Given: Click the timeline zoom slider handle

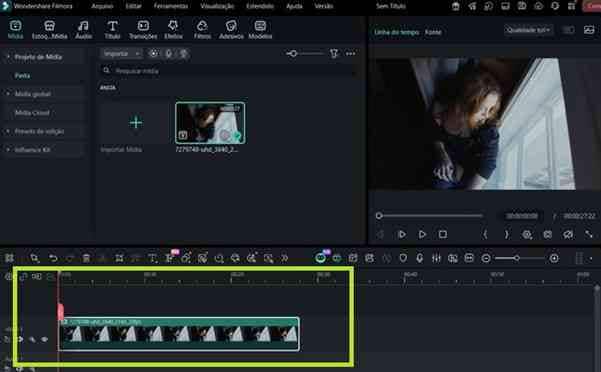Looking at the screenshot, I should coord(517,258).
